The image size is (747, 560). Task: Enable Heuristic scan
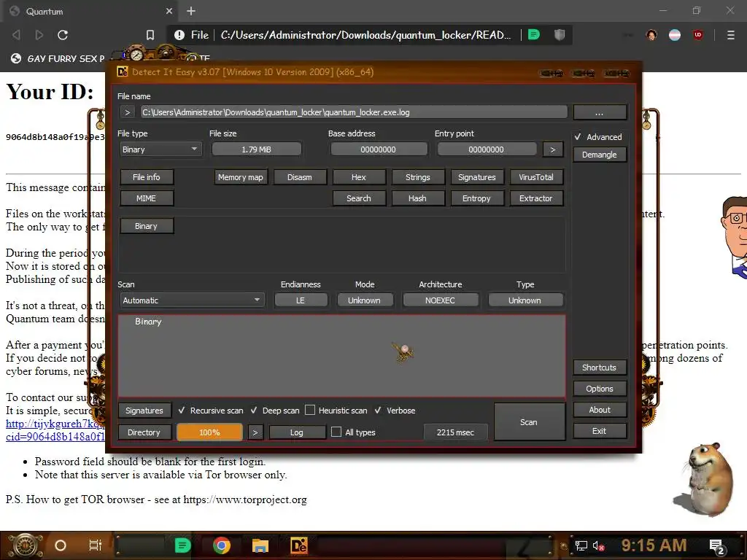[x=309, y=410]
